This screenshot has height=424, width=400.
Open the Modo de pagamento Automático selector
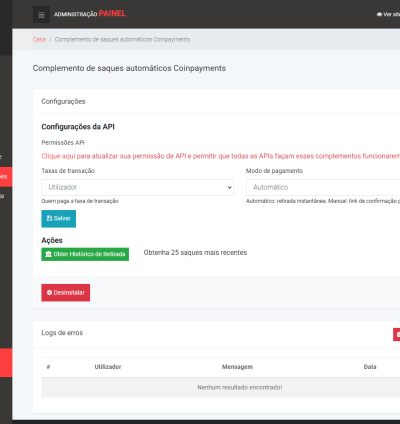pyautogui.click(x=323, y=187)
